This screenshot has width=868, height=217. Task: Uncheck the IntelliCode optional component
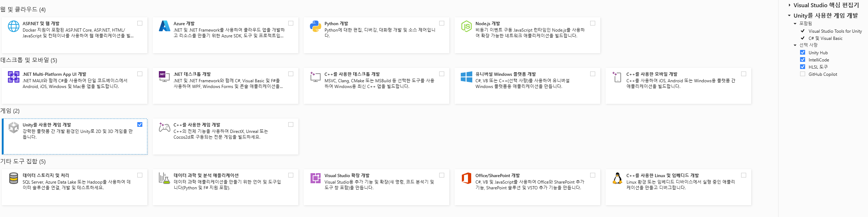coord(803,60)
